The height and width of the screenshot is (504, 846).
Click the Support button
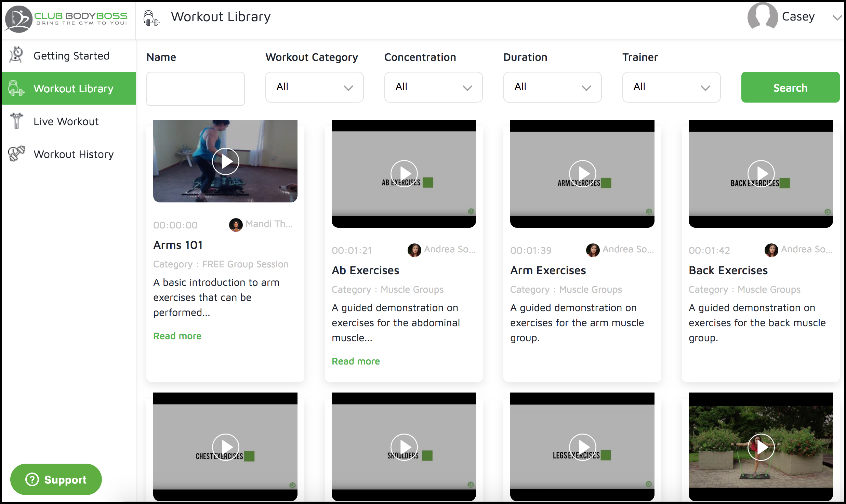pos(56,479)
